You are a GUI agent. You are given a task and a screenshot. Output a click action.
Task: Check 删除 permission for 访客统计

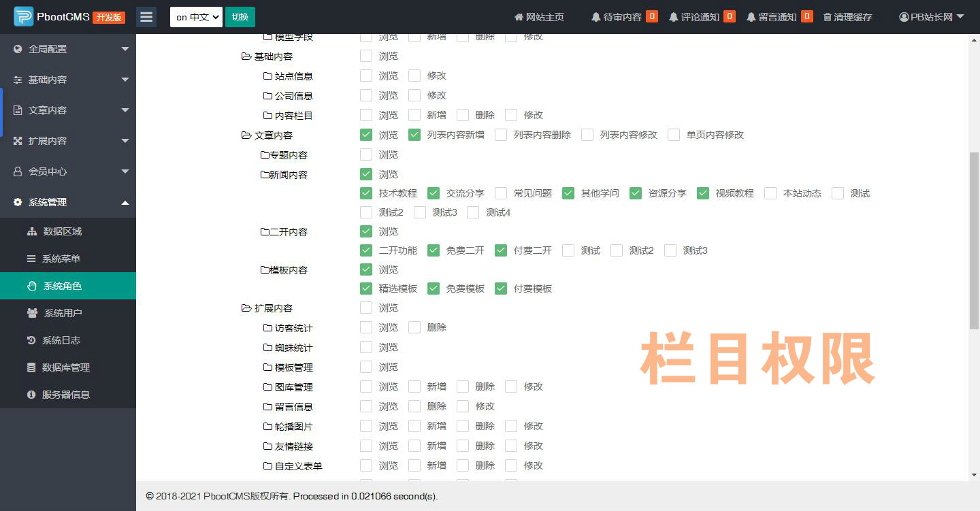click(414, 327)
